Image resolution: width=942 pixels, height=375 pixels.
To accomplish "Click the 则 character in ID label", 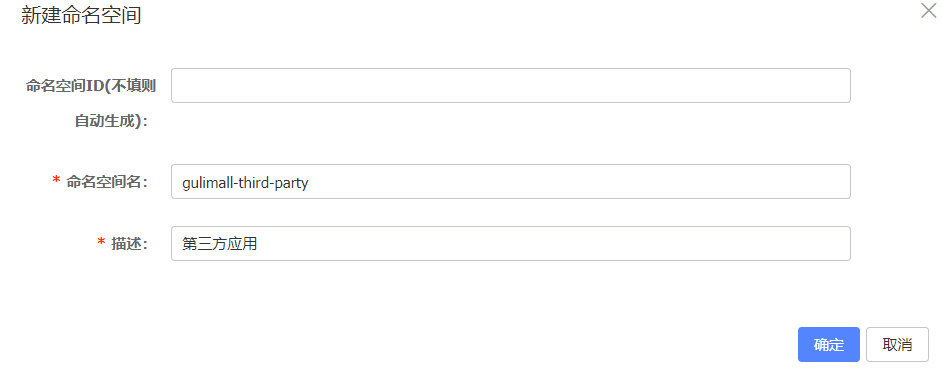I will 149,86.
